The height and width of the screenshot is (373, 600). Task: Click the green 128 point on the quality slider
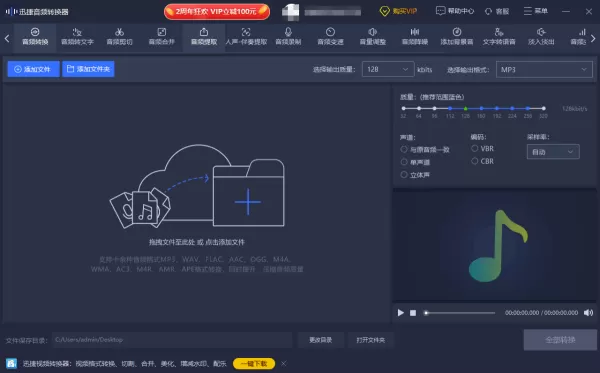pyautogui.click(x=466, y=108)
